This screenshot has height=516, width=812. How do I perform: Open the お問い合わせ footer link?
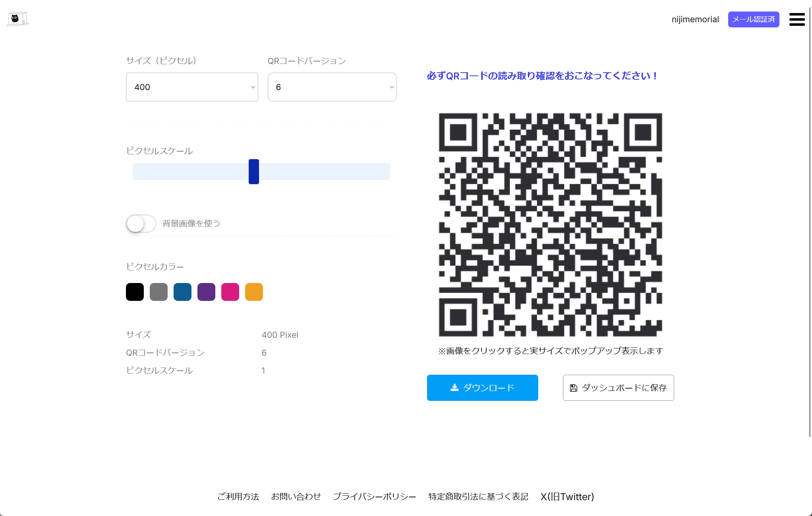coord(296,497)
